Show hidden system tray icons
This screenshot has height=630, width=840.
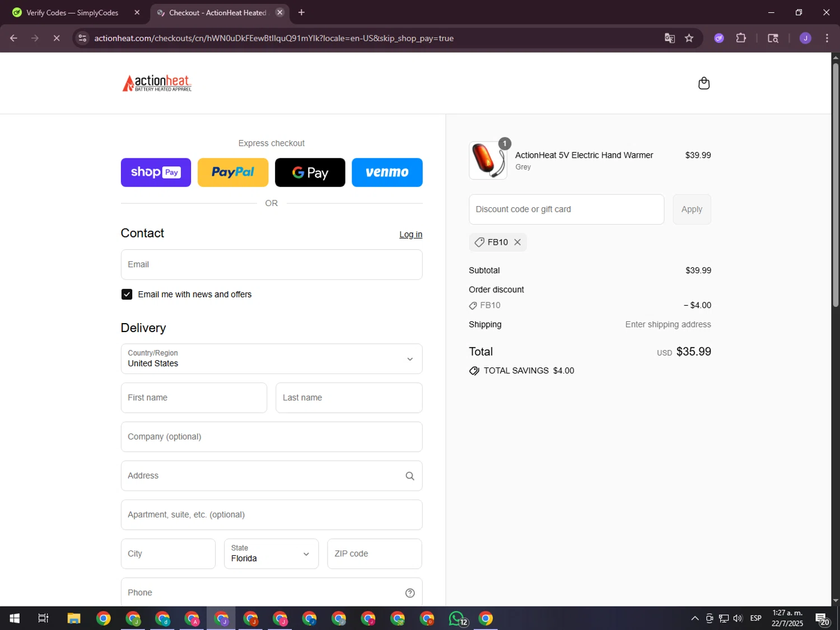[x=694, y=618]
